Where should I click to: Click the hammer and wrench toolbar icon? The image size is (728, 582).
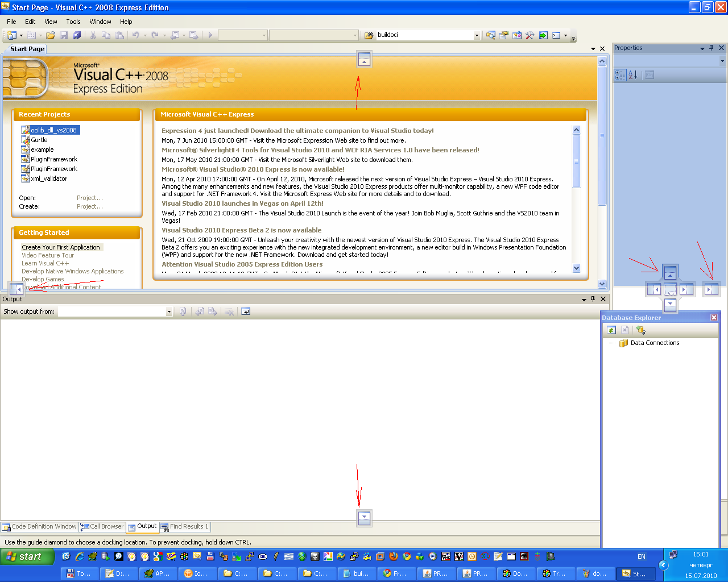(530, 35)
